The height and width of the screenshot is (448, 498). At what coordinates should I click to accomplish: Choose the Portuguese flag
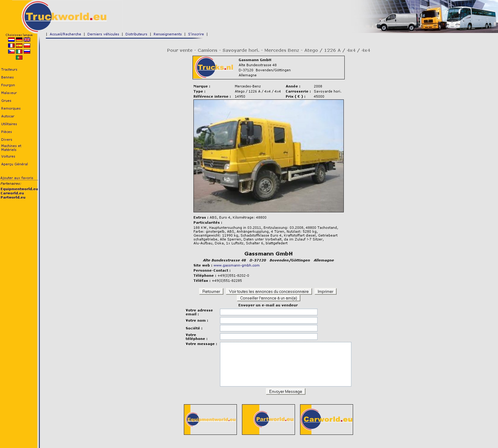point(19,57)
